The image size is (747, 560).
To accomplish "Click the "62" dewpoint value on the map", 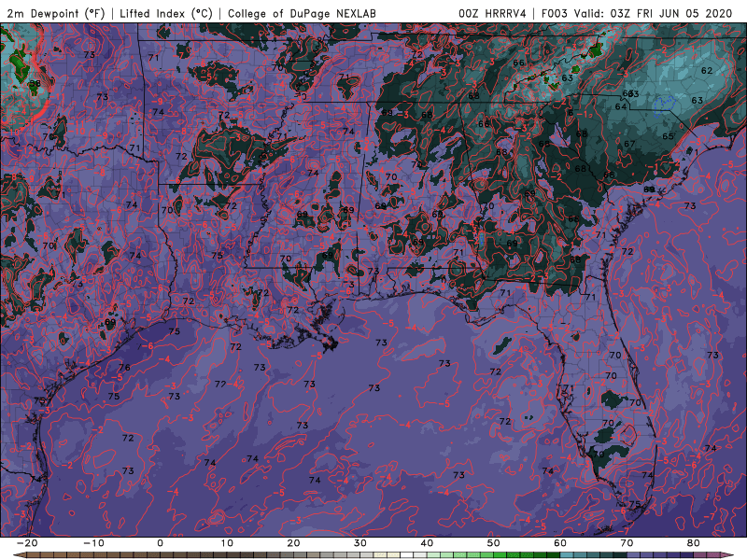I will tap(707, 71).
